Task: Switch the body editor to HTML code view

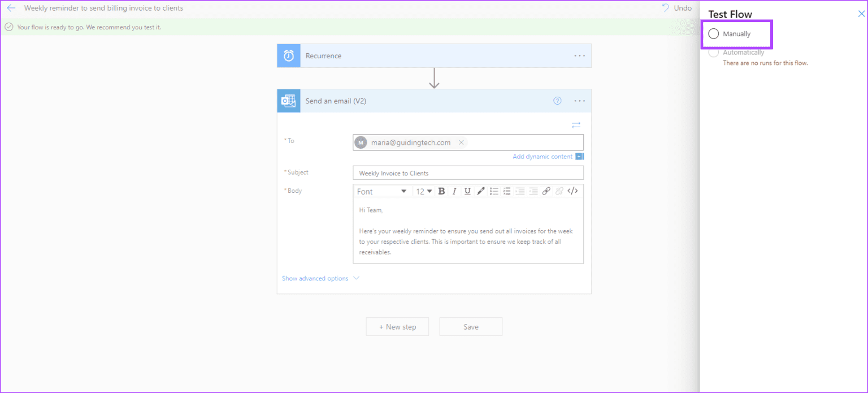Action: [572, 191]
